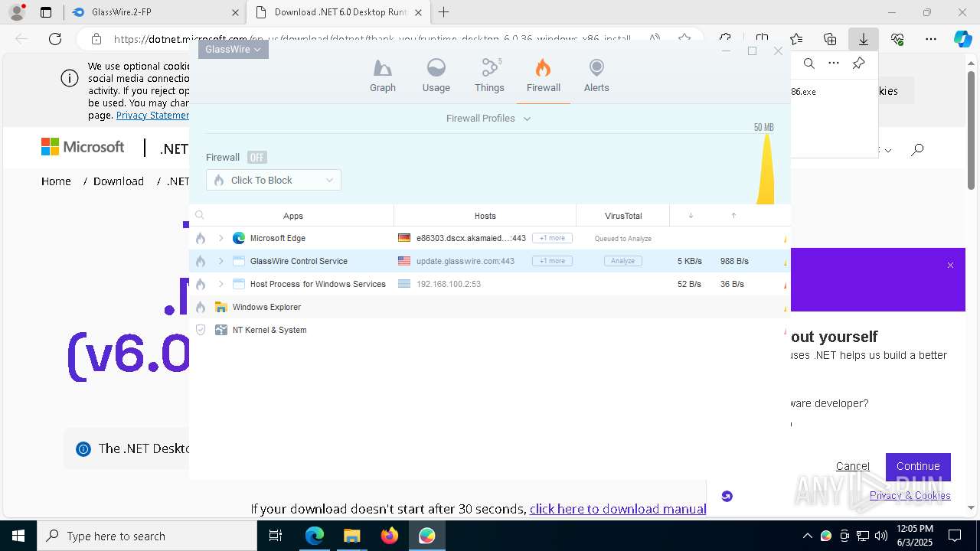The width and height of the screenshot is (980, 551).
Task: Click the e86303.dscx.akamaied host entry
Action: click(x=471, y=238)
